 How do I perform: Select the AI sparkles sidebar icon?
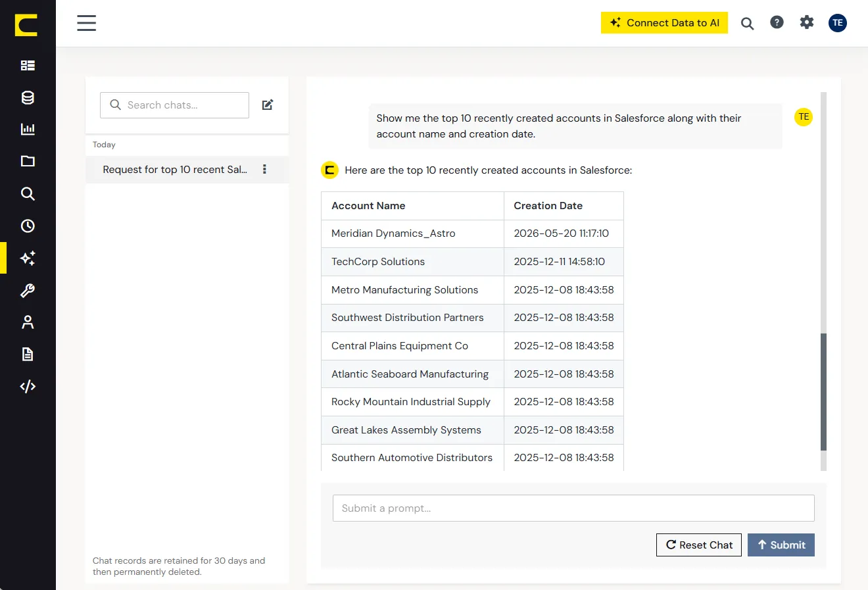pos(28,258)
